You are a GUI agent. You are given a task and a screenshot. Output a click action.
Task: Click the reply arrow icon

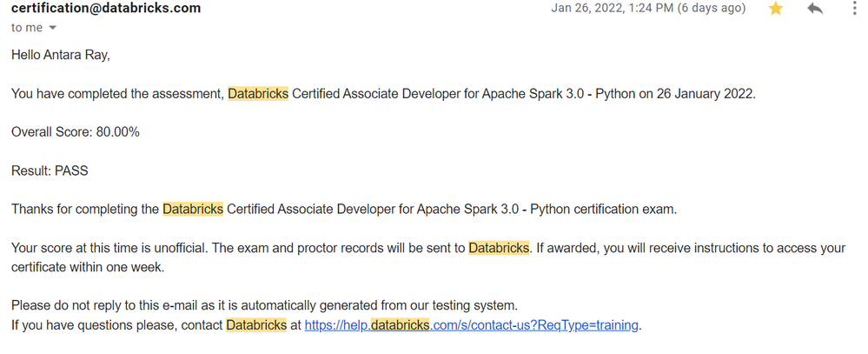click(x=815, y=9)
